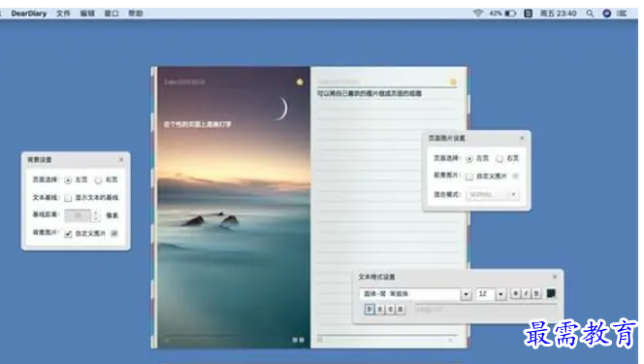Click the bold button in text format panel
Image resolution: width=644 pixels, height=364 pixels.
[516, 293]
